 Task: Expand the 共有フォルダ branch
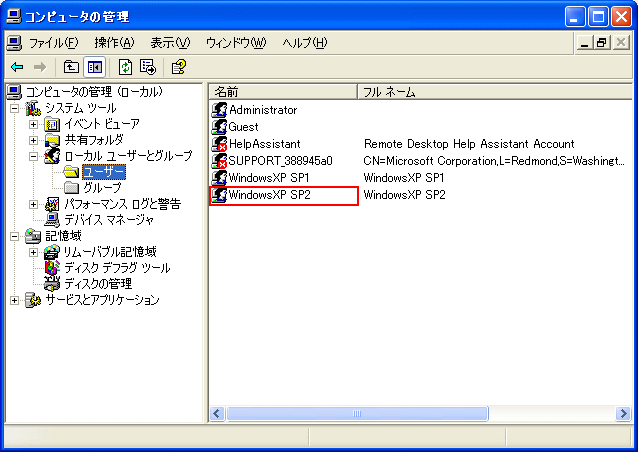point(33,140)
